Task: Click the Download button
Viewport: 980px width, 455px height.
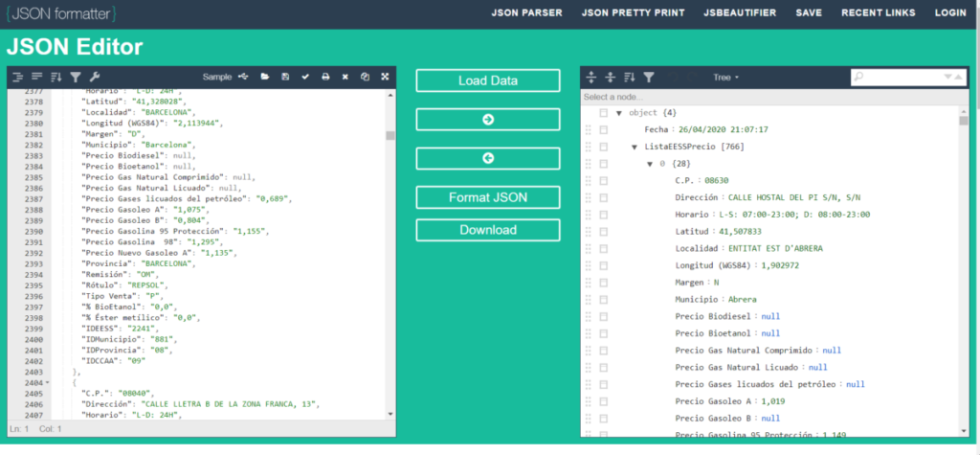Action: [x=488, y=230]
